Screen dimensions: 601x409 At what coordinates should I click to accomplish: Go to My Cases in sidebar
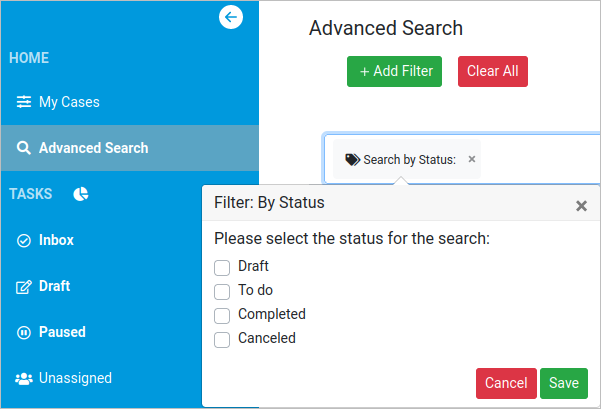69,102
